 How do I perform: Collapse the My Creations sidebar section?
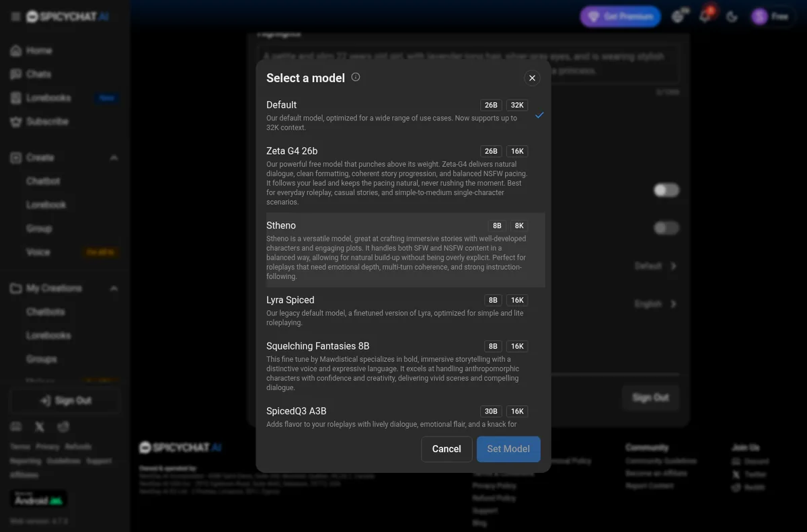(114, 289)
